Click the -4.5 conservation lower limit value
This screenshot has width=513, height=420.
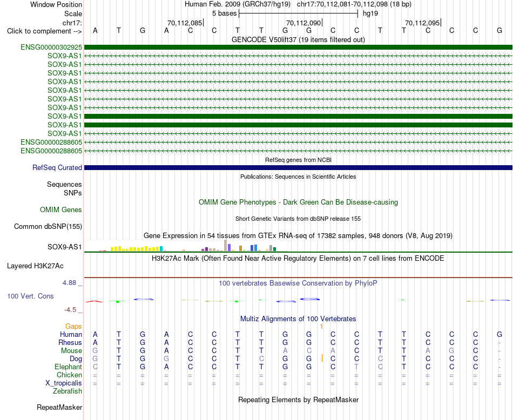click(70, 310)
